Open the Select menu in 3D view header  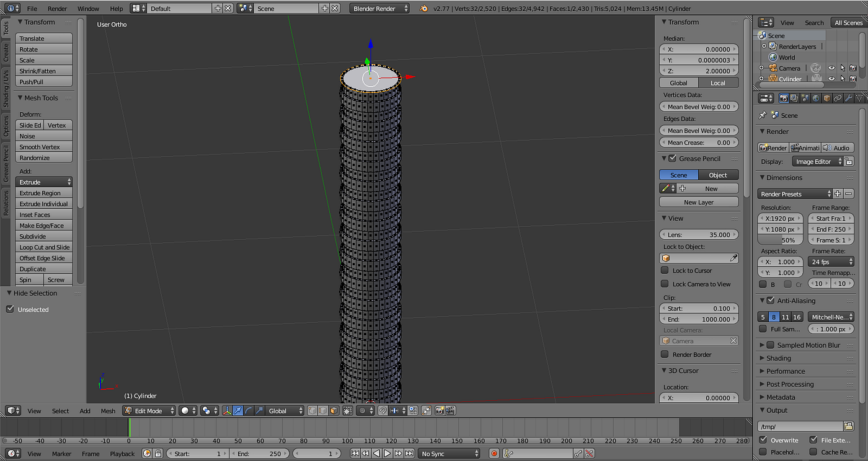tap(61, 411)
